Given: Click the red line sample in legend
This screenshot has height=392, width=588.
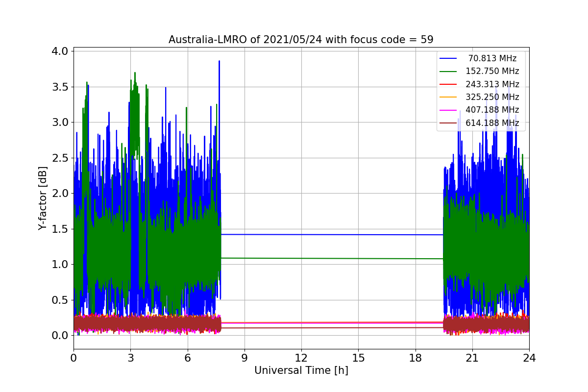Looking at the screenshot, I should tap(448, 84).
